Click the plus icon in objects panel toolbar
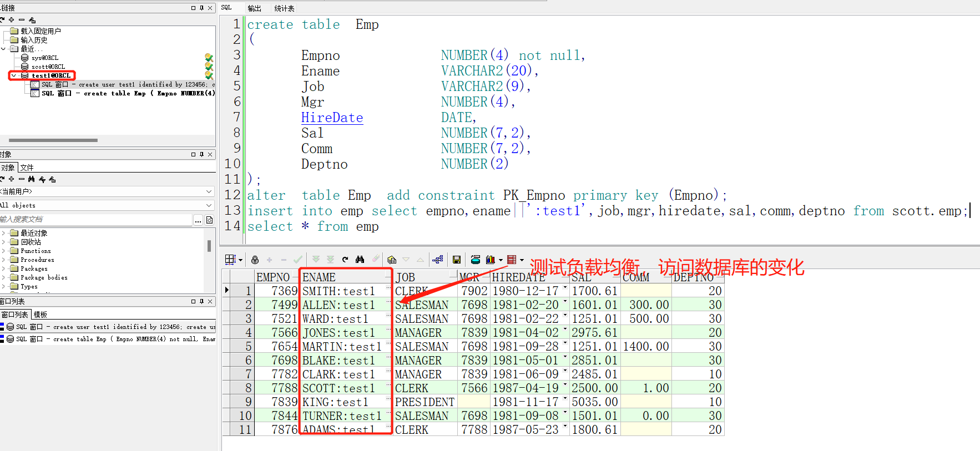This screenshot has height=451, width=980. [x=11, y=179]
